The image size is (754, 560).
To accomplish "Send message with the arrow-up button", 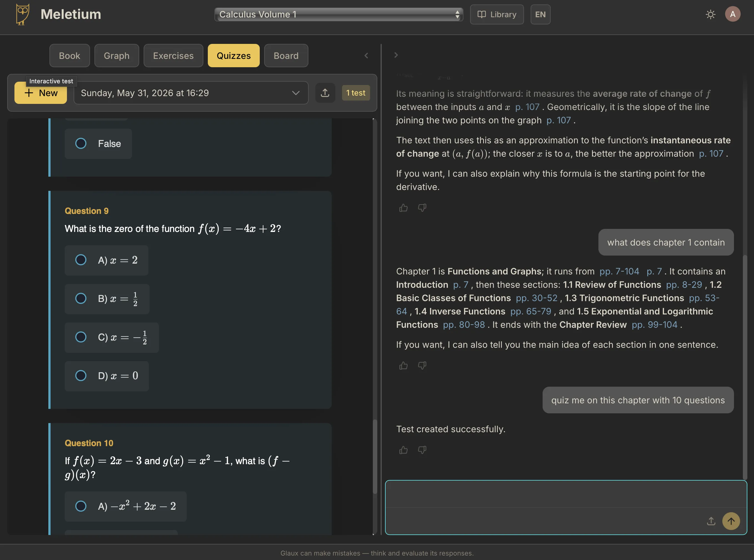I will [x=731, y=521].
